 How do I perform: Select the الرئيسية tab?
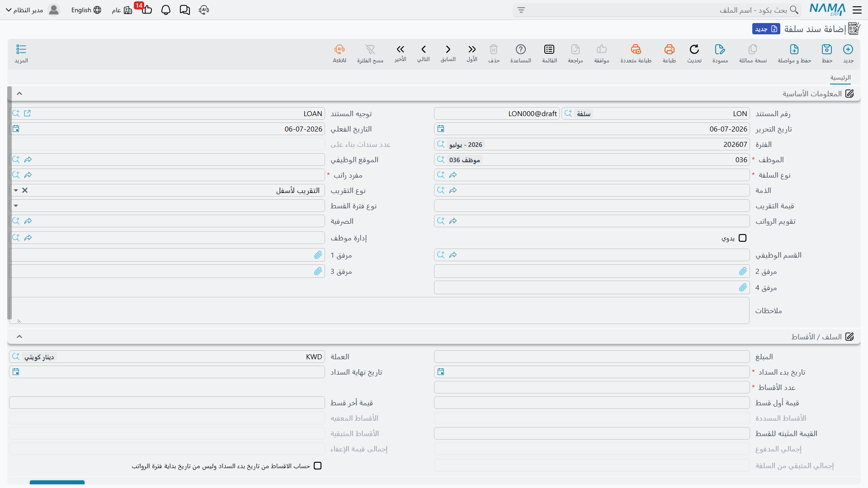[840, 78]
